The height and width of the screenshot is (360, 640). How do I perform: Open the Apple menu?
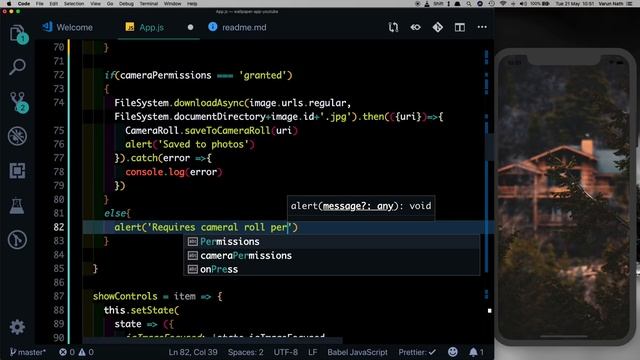9,4
